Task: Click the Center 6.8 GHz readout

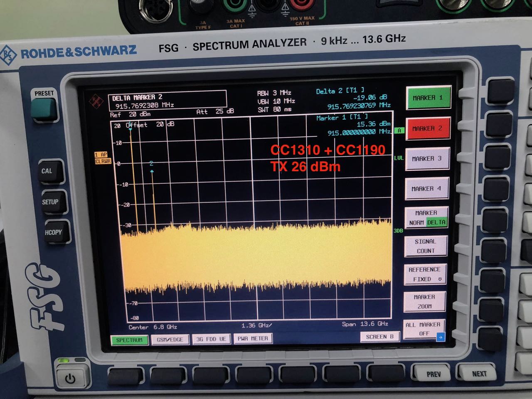Action: (153, 327)
